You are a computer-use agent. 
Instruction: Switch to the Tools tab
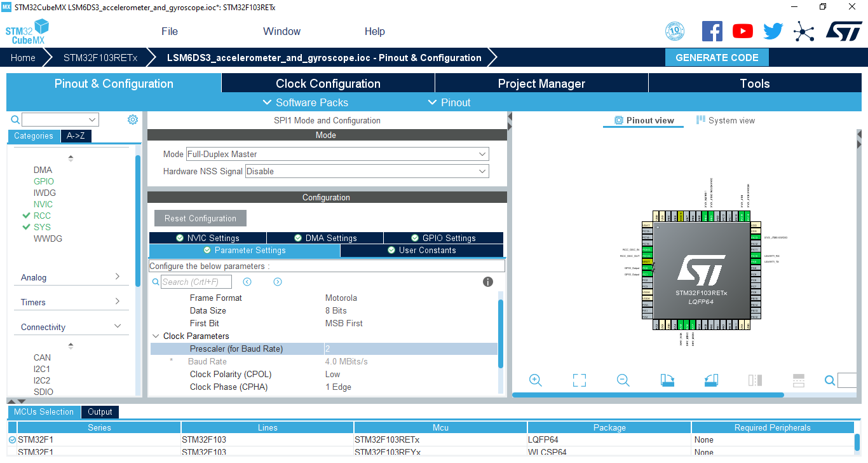[755, 83]
